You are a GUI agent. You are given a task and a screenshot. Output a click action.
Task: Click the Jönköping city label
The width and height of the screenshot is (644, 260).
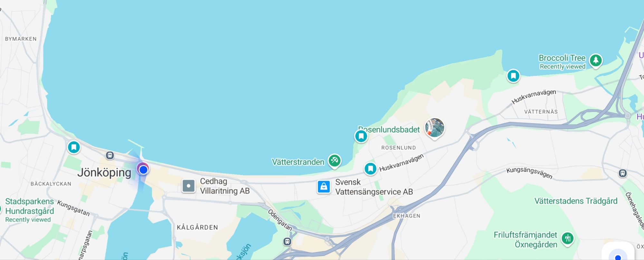(104, 173)
